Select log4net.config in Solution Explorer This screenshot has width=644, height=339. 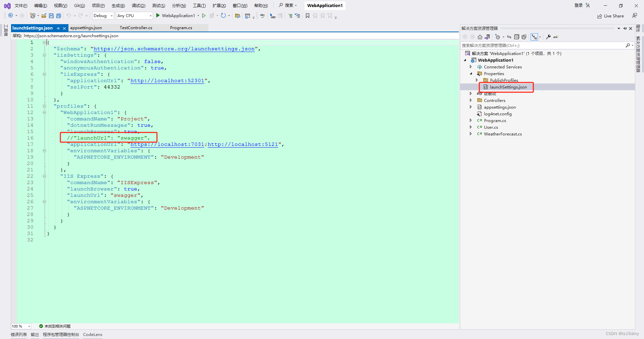[498, 114]
